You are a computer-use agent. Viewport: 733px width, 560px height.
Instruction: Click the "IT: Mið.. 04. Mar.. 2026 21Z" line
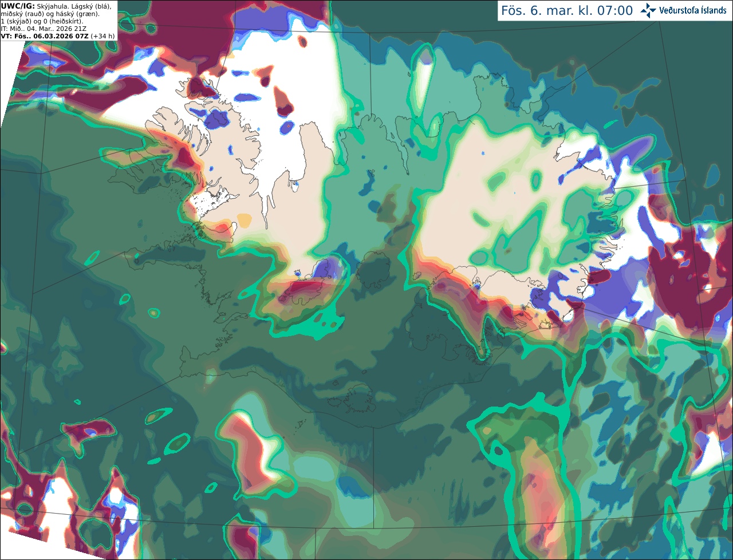[44, 29]
